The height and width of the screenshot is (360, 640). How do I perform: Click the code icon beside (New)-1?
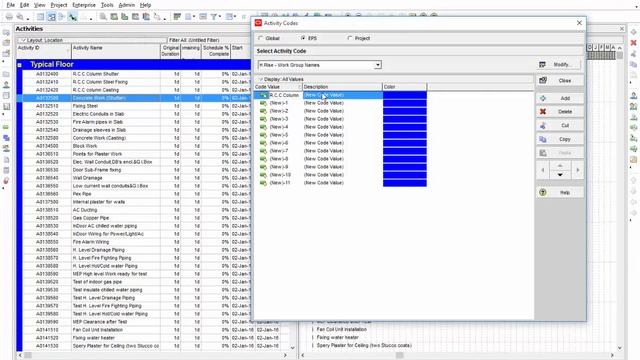263,103
